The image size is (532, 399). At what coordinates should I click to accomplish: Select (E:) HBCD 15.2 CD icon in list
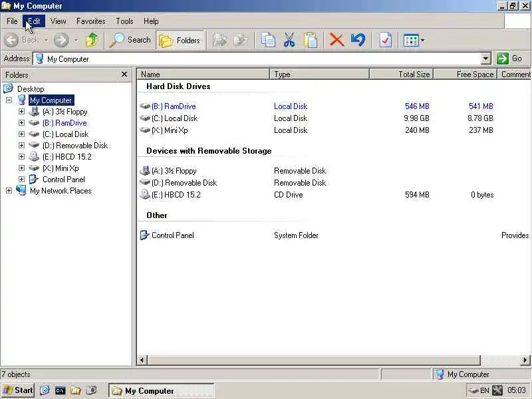coord(145,194)
